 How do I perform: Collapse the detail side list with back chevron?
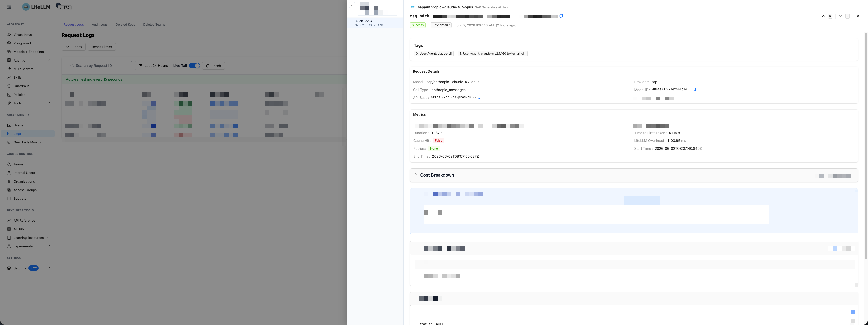click(x=352, y=5)
